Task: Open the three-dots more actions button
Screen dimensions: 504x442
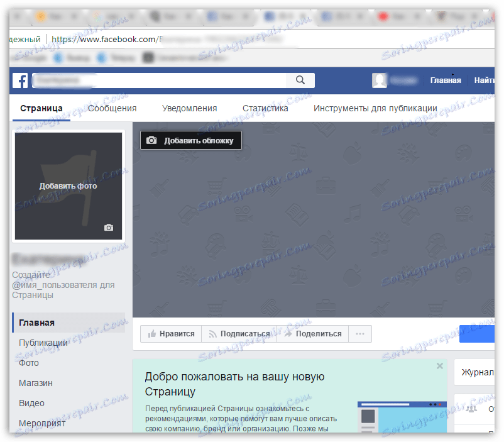Action: [x=360, y=334]
